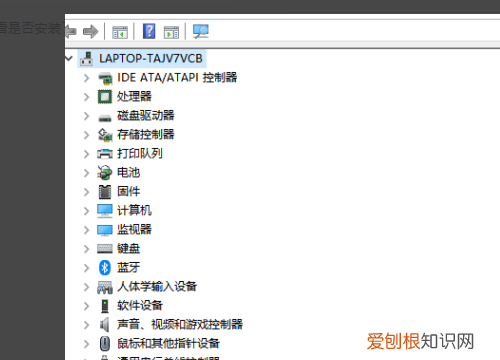This screenshot has width=500, height=360.
Task: Expand the 键盘 category
Action: [x=87, y=249]
